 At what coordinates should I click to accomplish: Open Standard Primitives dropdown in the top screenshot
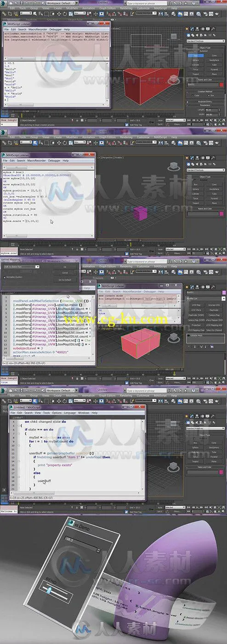pyautogui.click(x=205, y=41)
